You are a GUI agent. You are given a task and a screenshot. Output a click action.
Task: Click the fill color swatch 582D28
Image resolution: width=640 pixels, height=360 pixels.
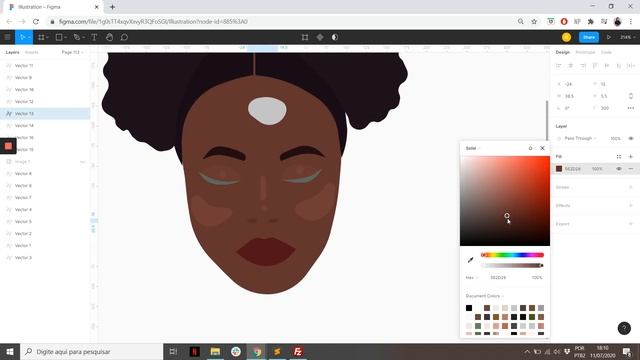coord(559,169)
